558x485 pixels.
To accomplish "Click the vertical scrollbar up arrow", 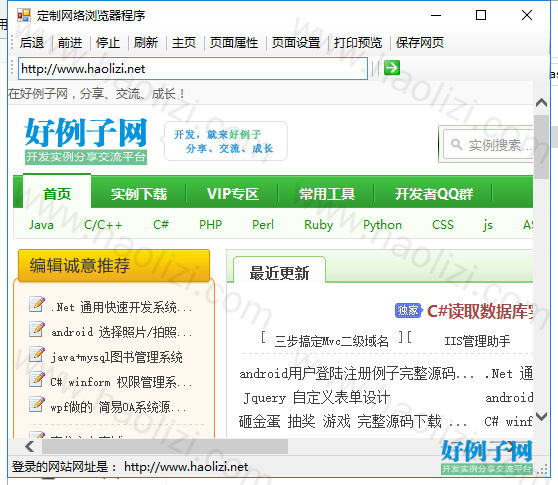I will 541,103.
